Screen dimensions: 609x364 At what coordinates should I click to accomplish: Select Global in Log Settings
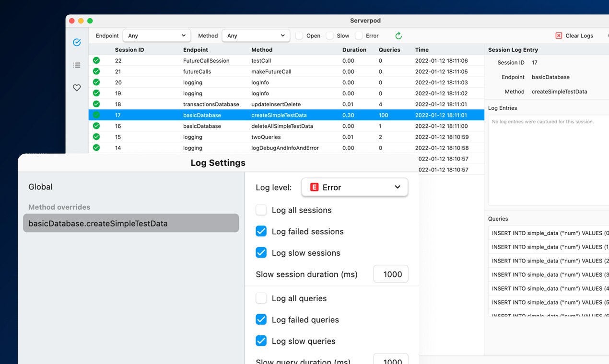click(x=40, y=187)
